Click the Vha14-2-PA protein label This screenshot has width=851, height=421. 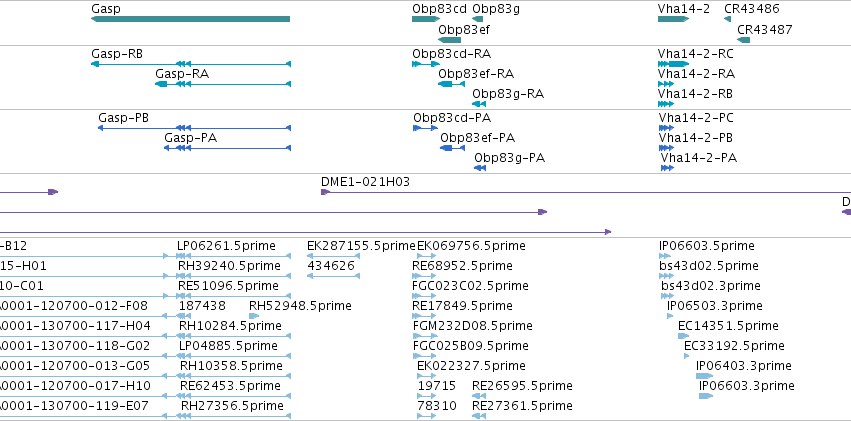click(x=699, y=158)
